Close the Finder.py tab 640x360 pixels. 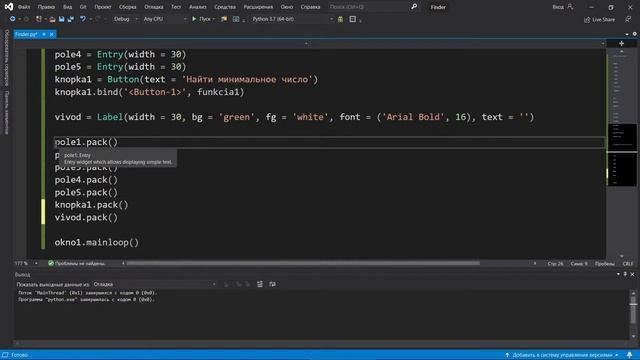coord(52,34)
